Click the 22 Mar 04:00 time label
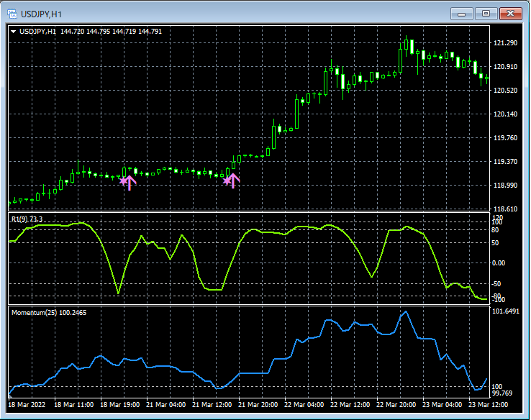 [304, 405]
